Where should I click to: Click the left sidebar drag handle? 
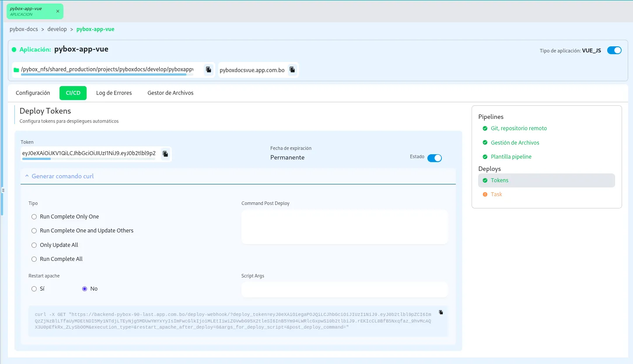pos(3,190)
